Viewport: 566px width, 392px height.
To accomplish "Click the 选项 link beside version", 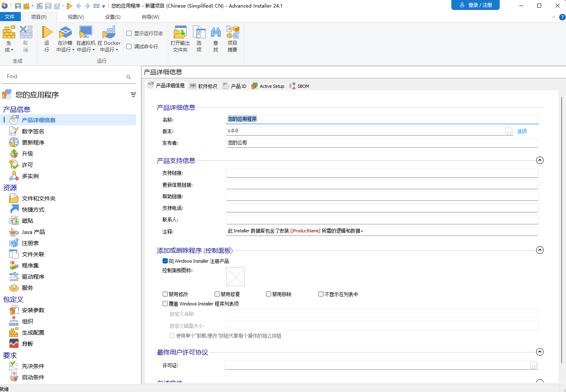I will [x=522, y=131].
